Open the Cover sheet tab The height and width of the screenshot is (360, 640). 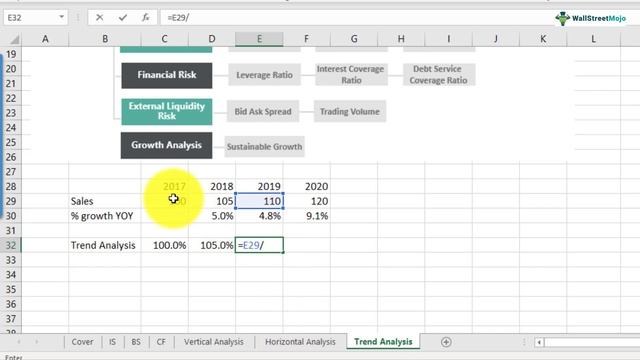82,342
